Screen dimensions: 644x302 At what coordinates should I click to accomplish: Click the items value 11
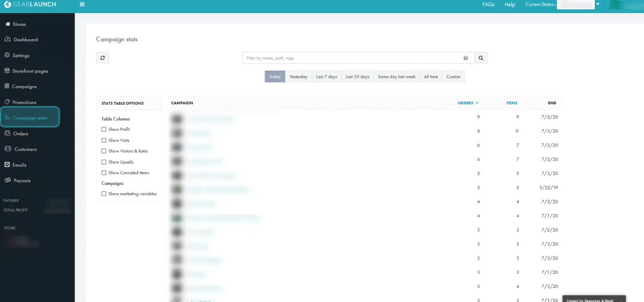click(517, 131)
